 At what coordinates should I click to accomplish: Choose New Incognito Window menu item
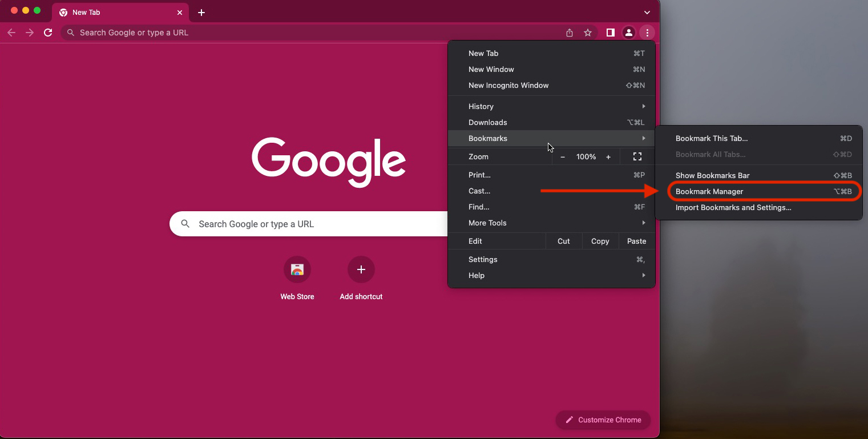click(508, 85)
